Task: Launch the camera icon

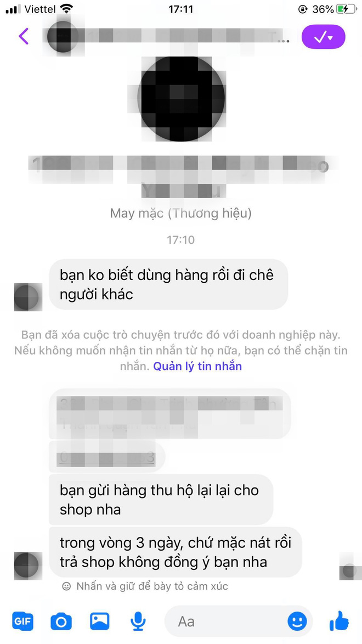Action: point(61,621)
